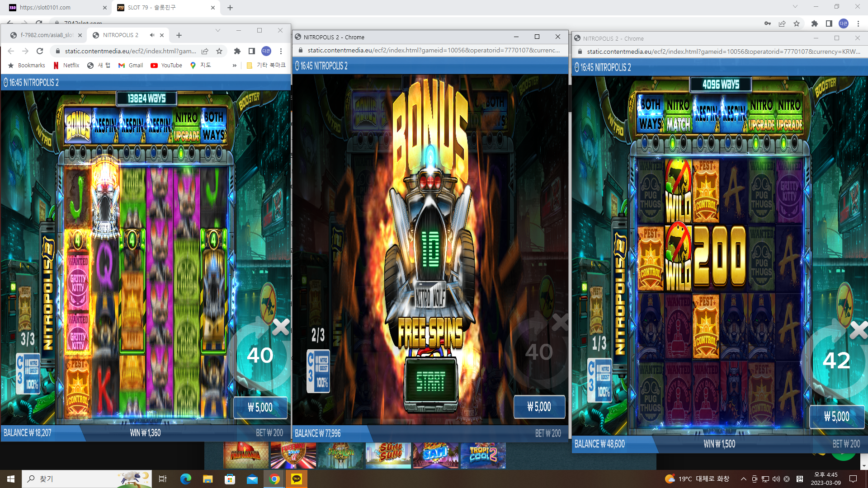Mute the NITROPOLIS 2 tab audio icon

(152, 35)
